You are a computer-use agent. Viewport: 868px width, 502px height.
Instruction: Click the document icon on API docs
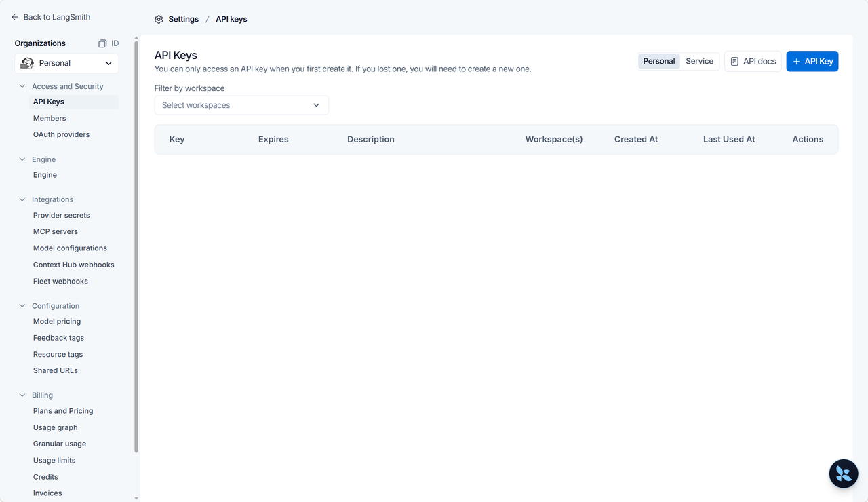734,61
